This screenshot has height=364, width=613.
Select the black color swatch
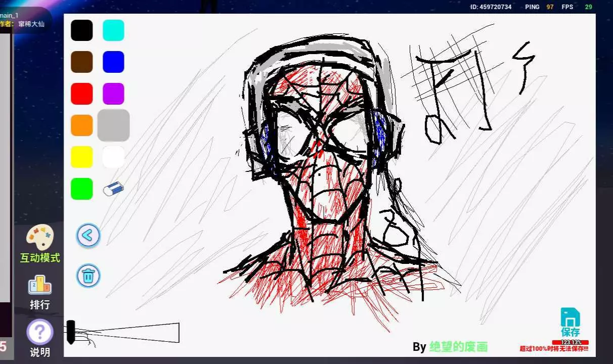(81, 30)
